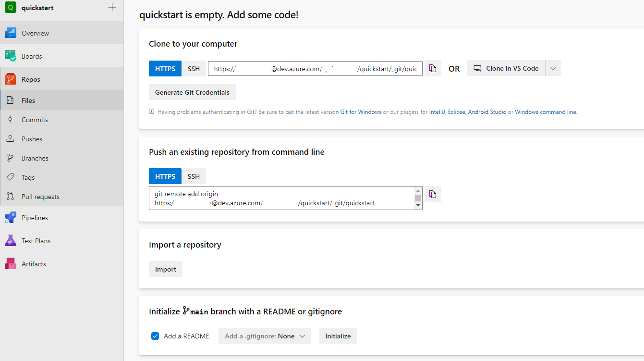Select HTTPS tab in the Push existing repository section
The width and height of the screenshot is (644, 361).
(x=165, y=176)
